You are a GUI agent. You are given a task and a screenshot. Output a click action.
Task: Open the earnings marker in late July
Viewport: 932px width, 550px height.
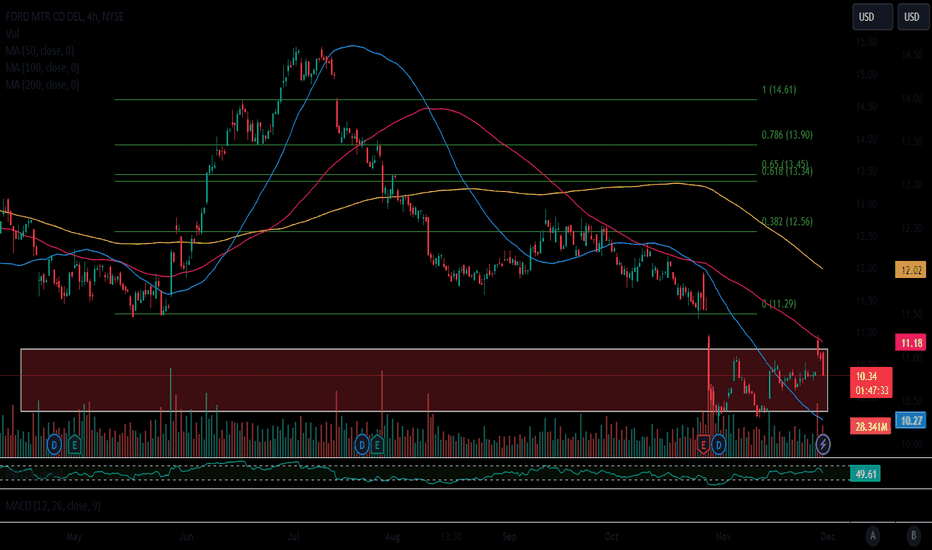pyautogui.click(x=377, y=444)
